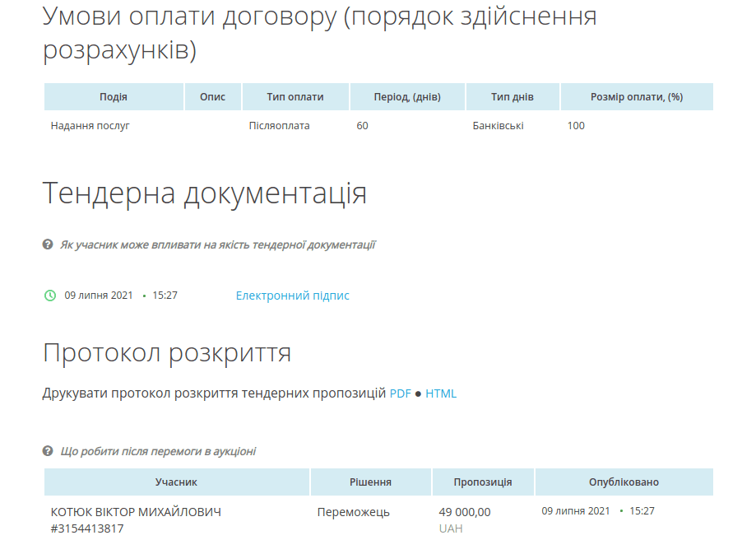Viewport: 756px width, 554px height.
Task: Click the question-mark icon beside auction victory hint
Action: click(48, 451)
